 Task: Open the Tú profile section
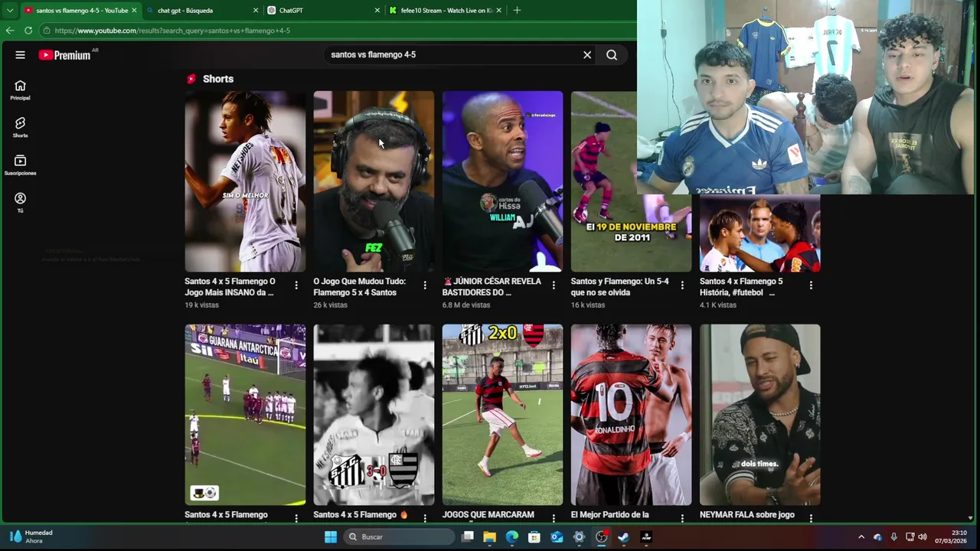click(20, 203)
